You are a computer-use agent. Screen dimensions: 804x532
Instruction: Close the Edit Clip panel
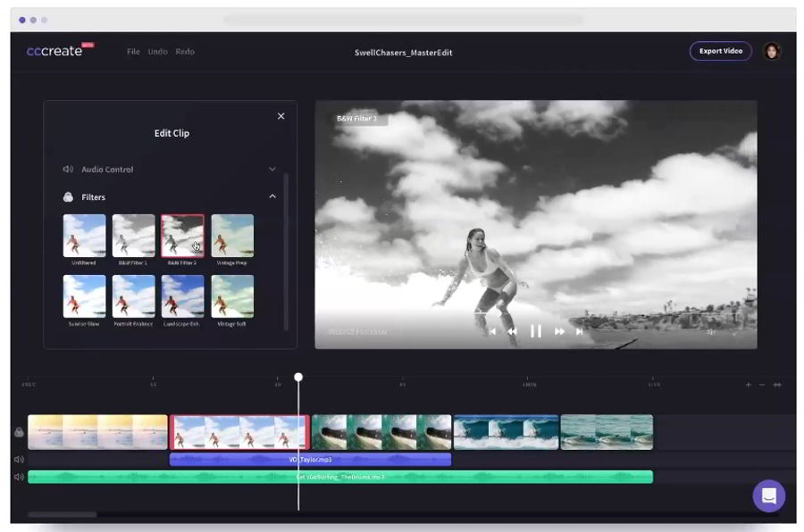point(281,116)
